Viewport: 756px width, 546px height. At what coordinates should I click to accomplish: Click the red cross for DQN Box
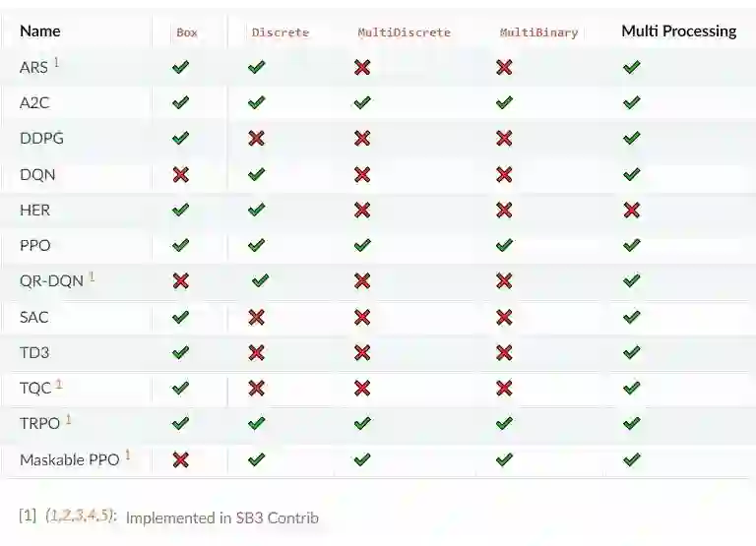point(180,174)
